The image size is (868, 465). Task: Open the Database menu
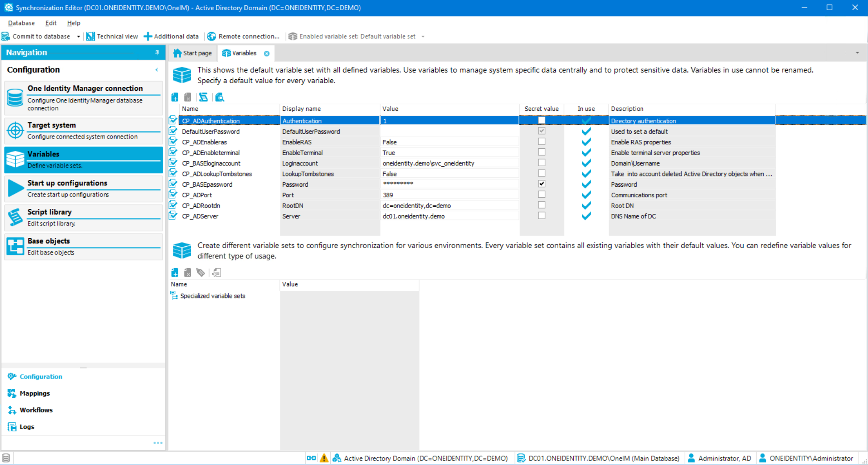(x=21, y=23)
